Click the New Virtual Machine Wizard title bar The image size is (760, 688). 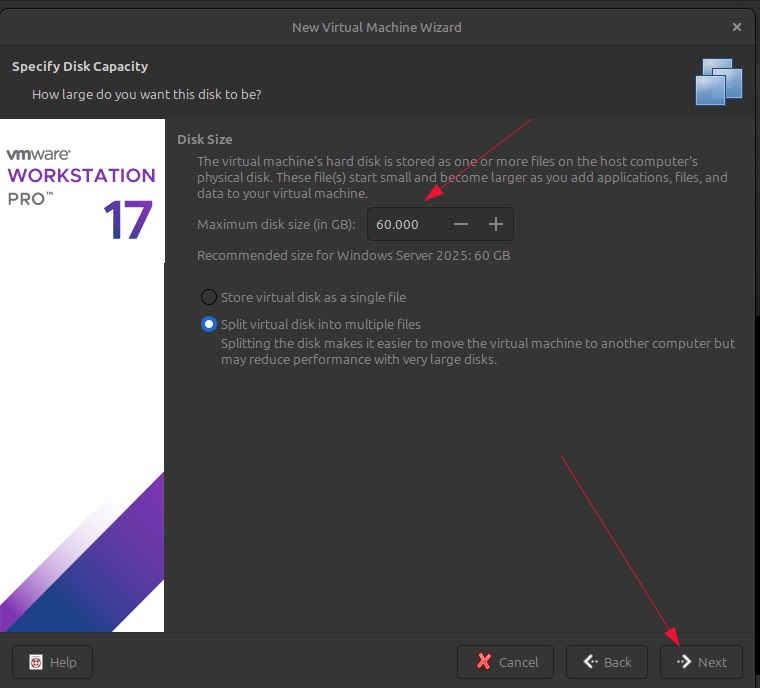pos(377,27)
